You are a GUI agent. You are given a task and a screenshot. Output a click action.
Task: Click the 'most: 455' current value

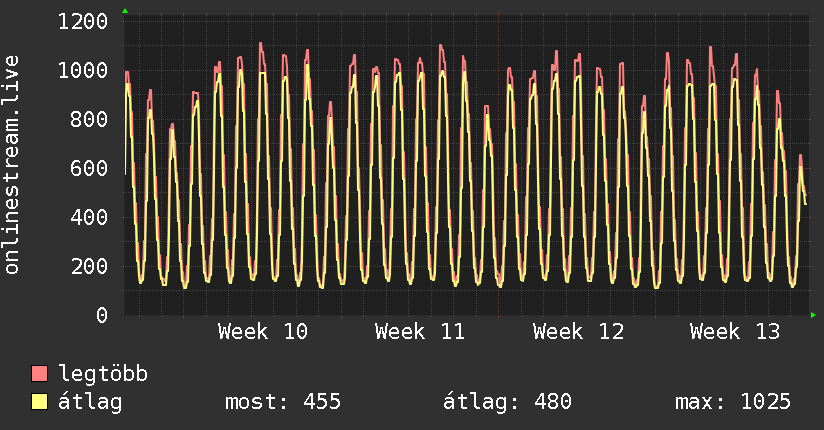pos(283,403)
